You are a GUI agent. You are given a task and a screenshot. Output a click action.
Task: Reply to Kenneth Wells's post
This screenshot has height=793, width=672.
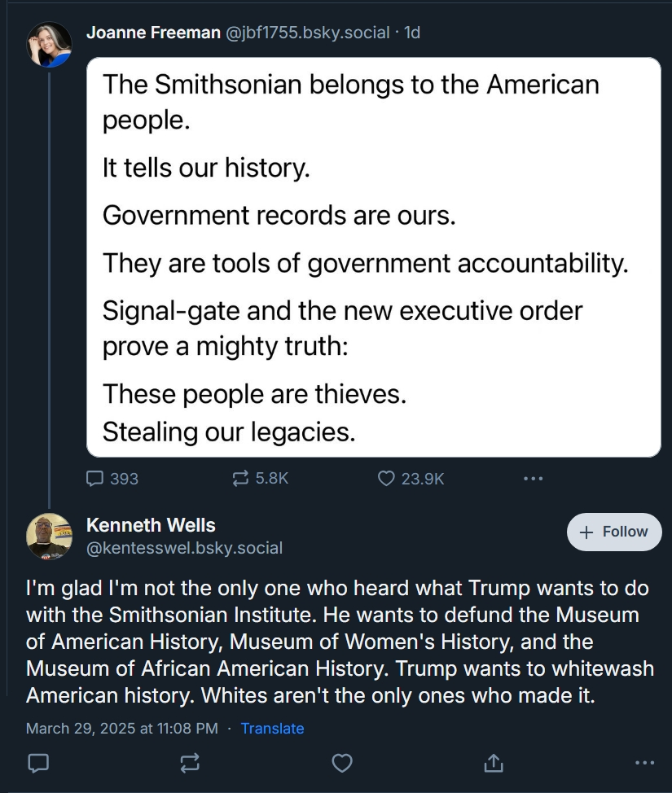click(38, 763)
